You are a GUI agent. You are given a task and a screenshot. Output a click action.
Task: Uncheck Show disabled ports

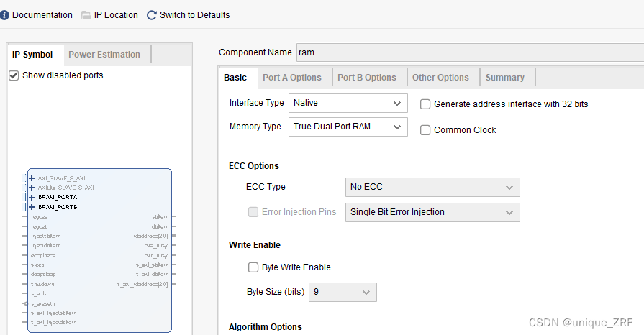pos(14,75)
